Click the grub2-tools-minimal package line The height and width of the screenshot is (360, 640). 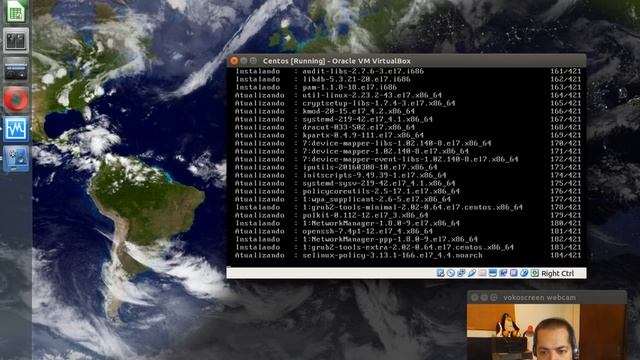pos(407,207)
